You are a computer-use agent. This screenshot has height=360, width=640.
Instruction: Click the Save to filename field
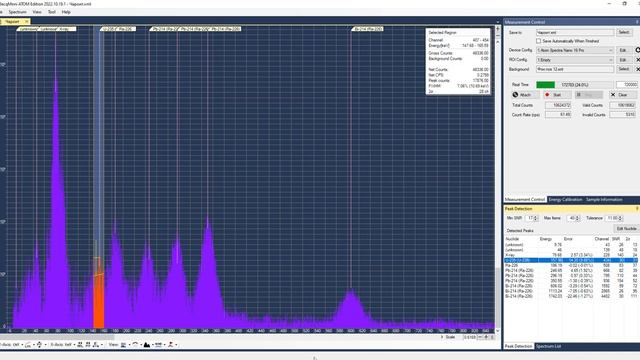click(575, 32)
